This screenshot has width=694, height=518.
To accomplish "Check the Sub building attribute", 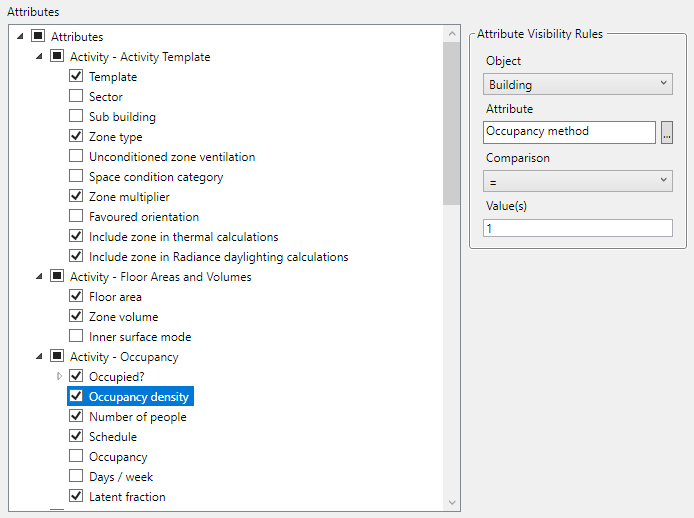I will point(76,117).
